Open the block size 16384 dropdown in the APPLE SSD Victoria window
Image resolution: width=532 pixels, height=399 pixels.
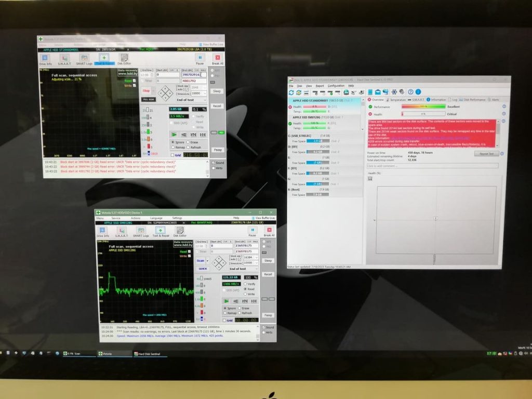251,258
